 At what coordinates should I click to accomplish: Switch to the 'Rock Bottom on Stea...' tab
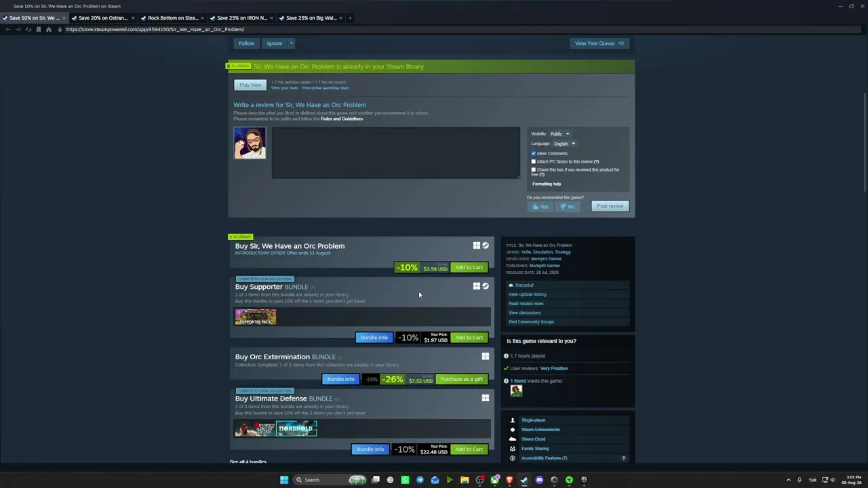173,18
